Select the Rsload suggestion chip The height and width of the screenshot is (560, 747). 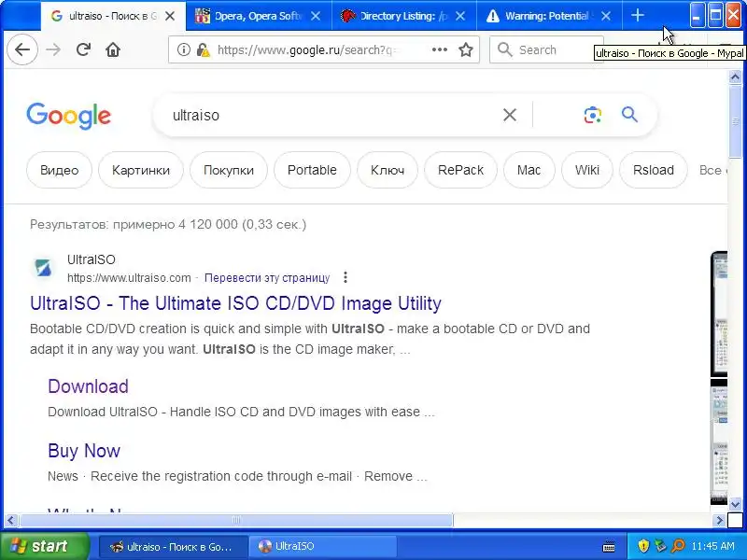pos(653,170)
